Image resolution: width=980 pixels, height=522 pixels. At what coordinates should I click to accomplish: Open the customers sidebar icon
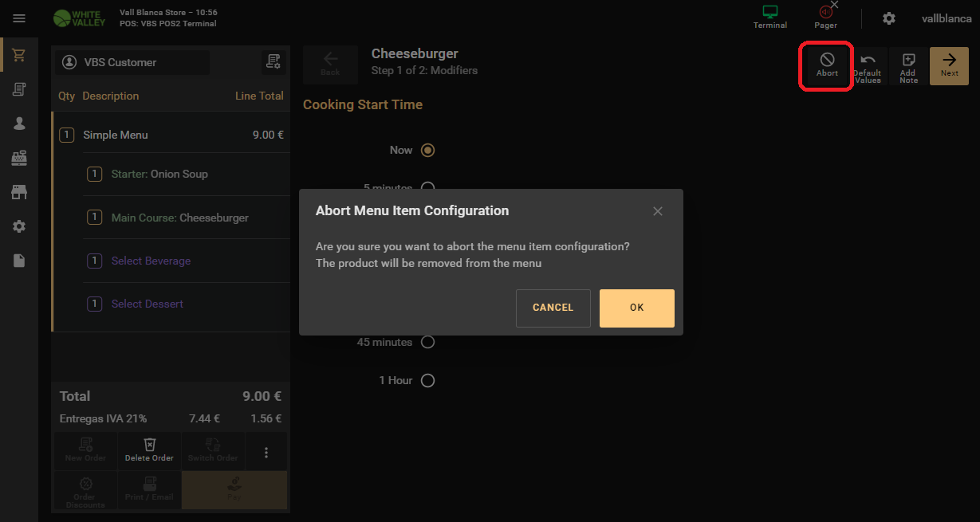pyautogui.click(x=19, y=124)
